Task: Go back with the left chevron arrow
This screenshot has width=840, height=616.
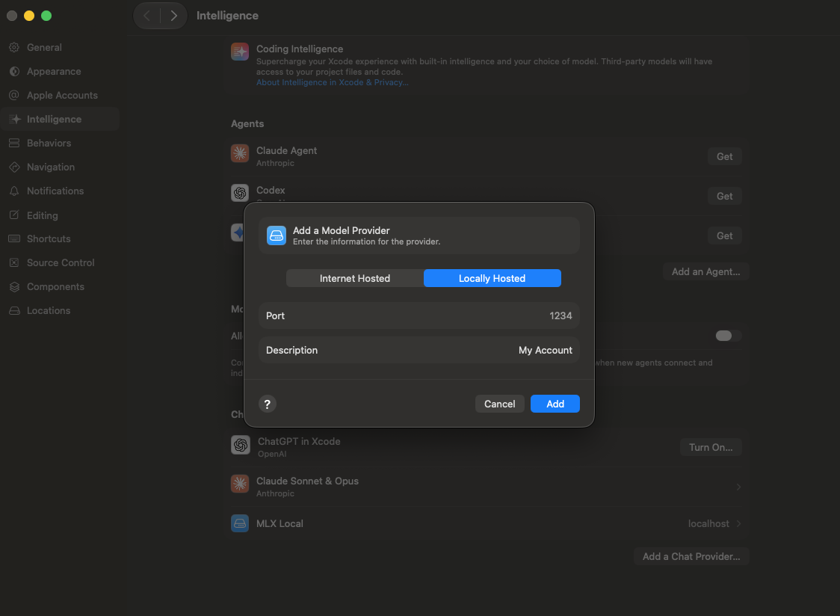Action: [x=146, y=16]
